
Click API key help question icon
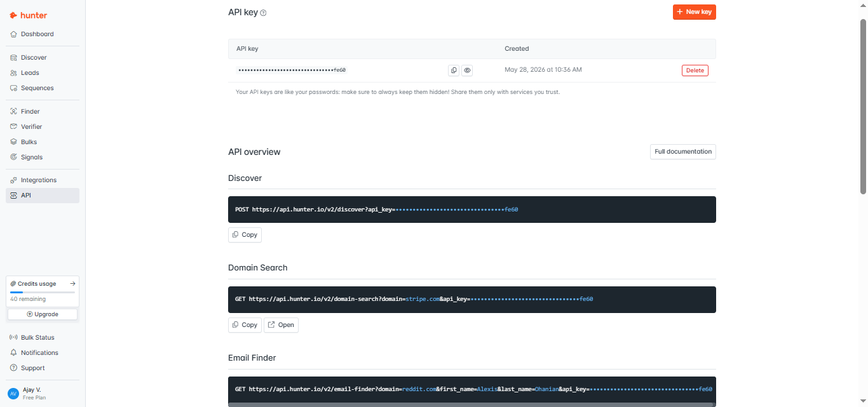(x=264, y=13)
